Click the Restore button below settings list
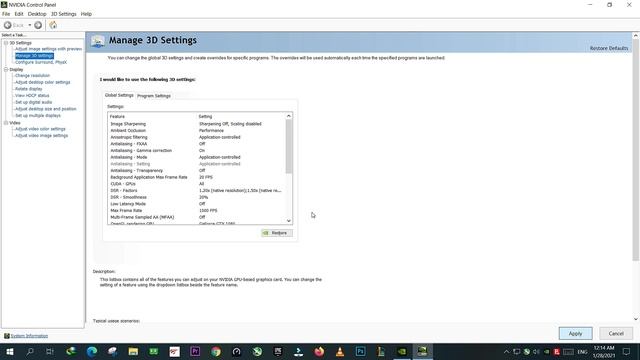 (277, 233)
